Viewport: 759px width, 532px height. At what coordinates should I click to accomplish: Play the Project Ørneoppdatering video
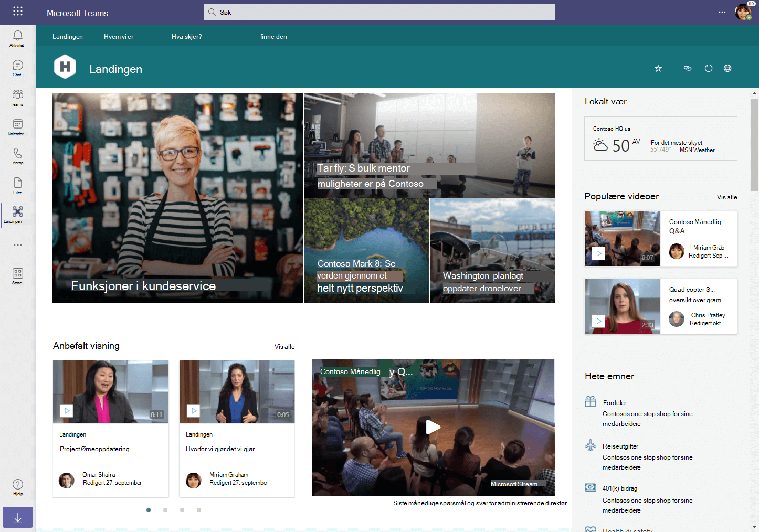[x=67, y=411]
